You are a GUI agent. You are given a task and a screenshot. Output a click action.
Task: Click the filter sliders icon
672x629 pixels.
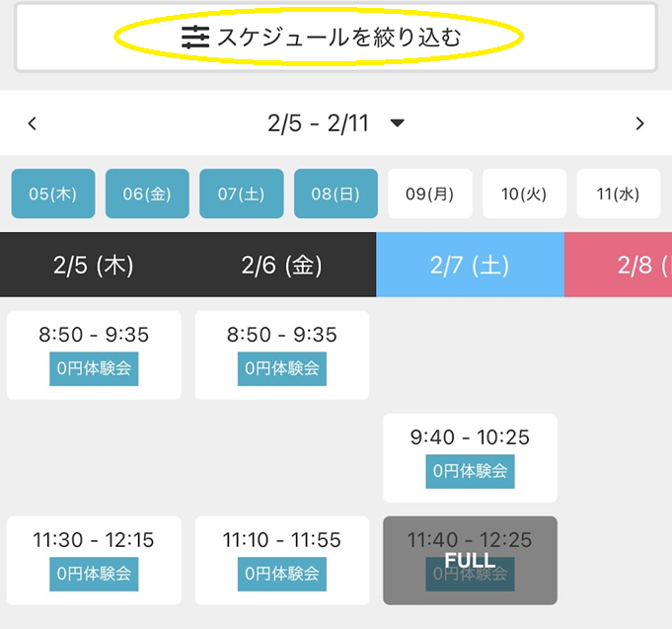pos(195,38)
